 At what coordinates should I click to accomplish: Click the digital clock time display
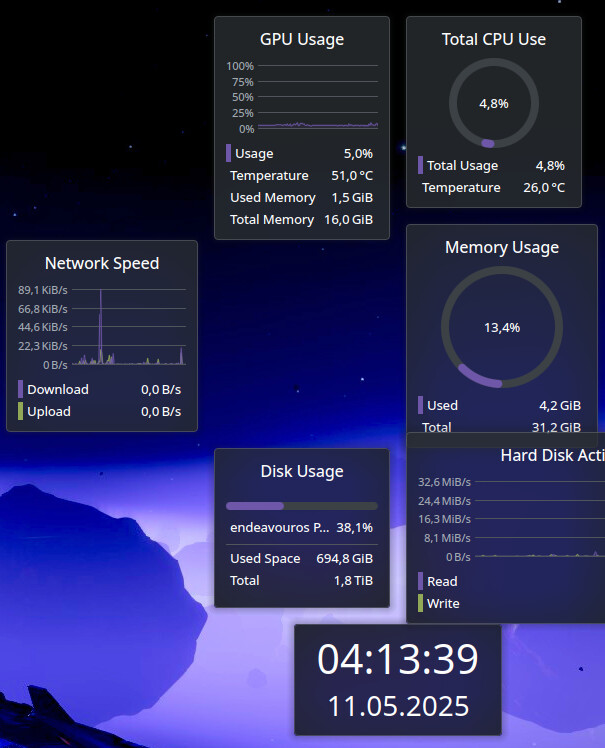[x=397, y=660]
